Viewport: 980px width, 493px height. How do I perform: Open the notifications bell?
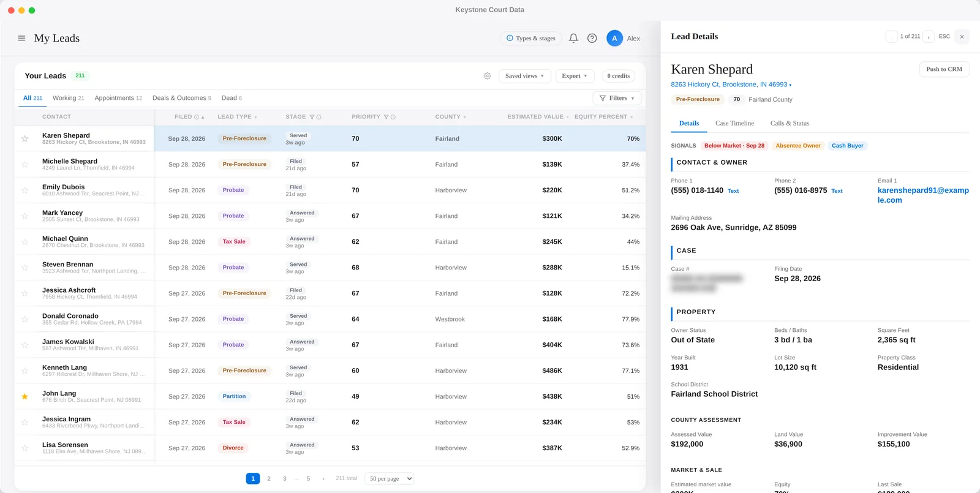click(573, 38)
